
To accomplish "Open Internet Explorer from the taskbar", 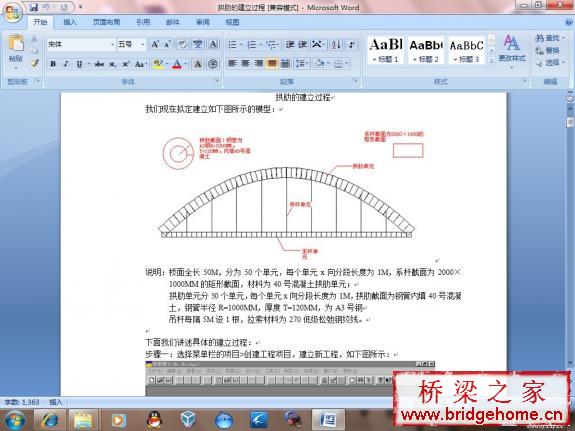I will (x=50, y=419).
